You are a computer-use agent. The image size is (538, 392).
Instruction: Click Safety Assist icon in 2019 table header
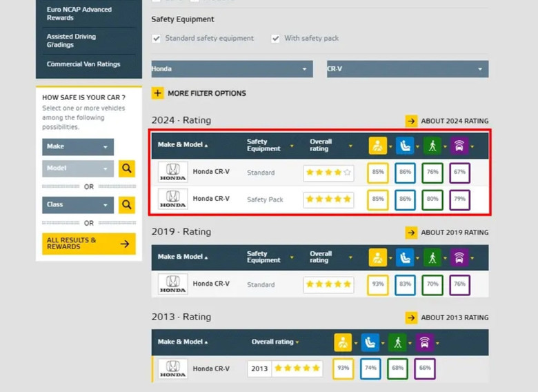coord(459,257)
